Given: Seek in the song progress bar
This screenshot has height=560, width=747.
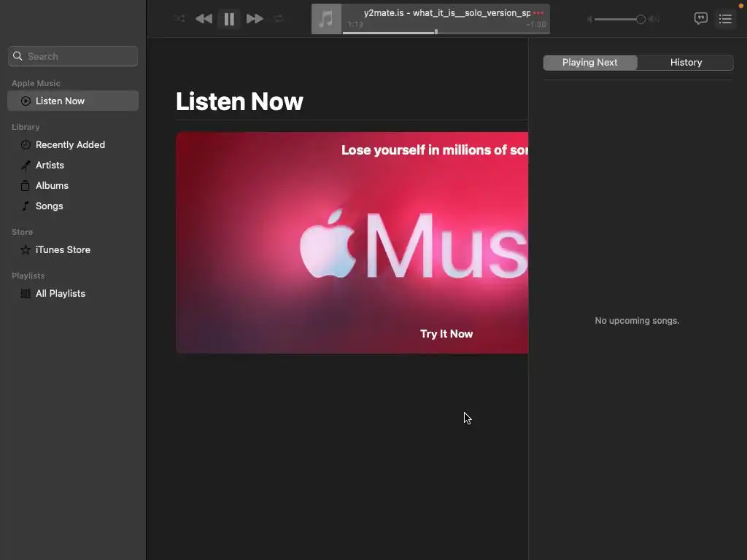Looking at the screenshot, I should [444, 32].
